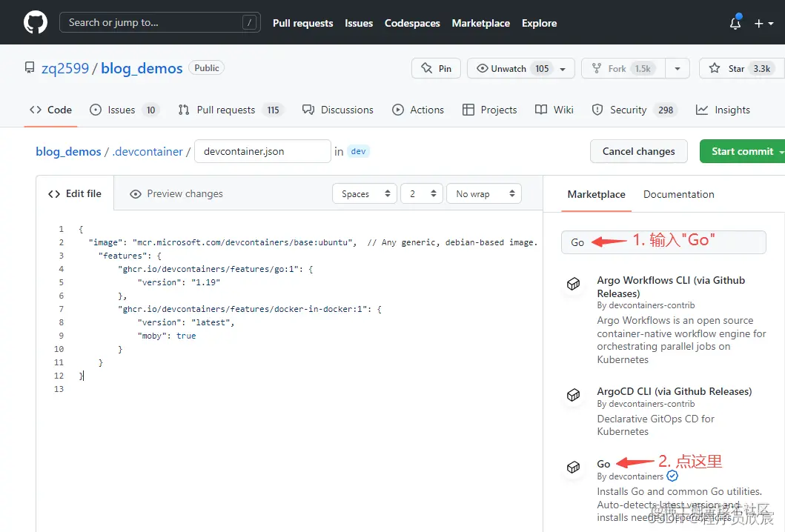The height and width of the screenshot is (532, 785).
Task: Open the Spaces indent mode dropdown
Action: pyautogui.click(x=365, y=193)
